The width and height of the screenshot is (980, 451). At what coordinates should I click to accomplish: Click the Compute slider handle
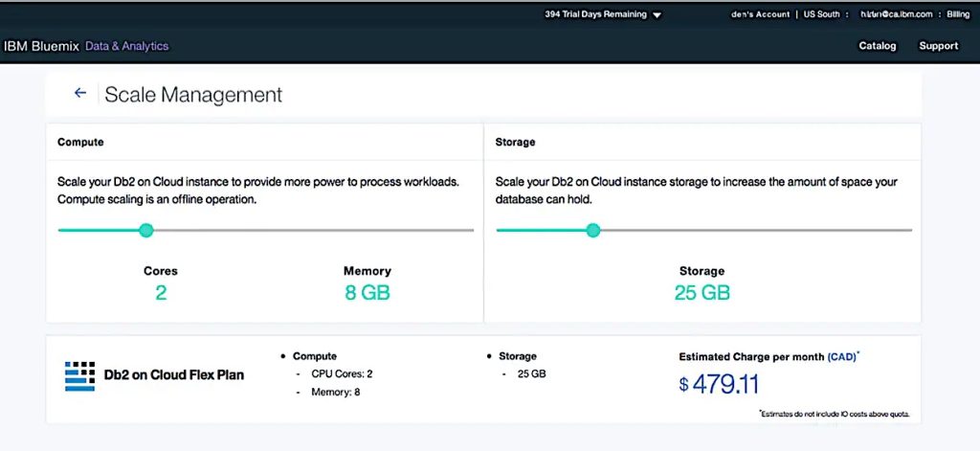tap(145, 230)
